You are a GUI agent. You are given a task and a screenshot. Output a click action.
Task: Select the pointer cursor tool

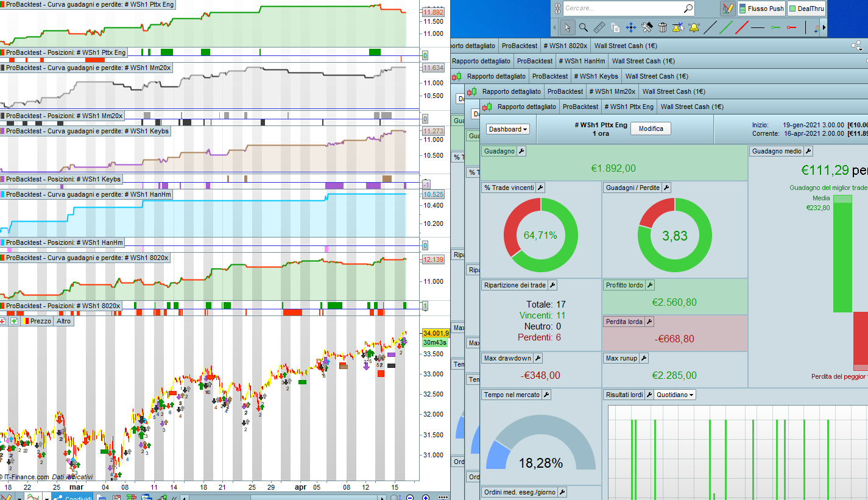click(568, 27)
